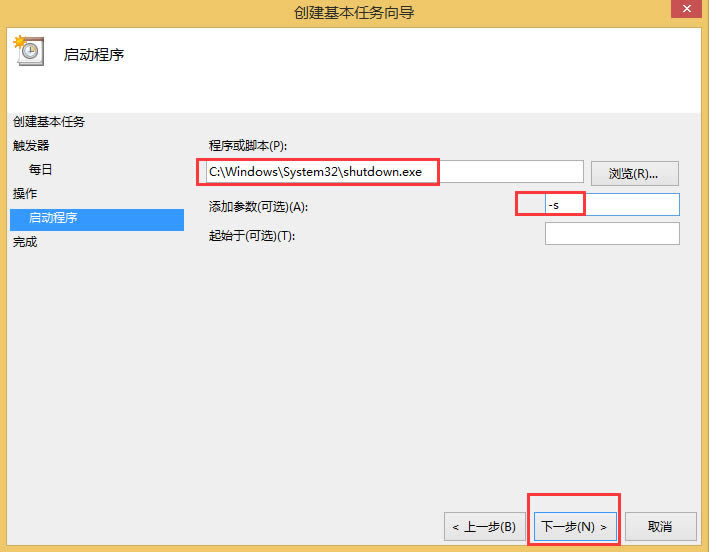Click the 添加参数(可选)(A): label
The width and height of the screenshot is (709, 552).
coord(258,207)
